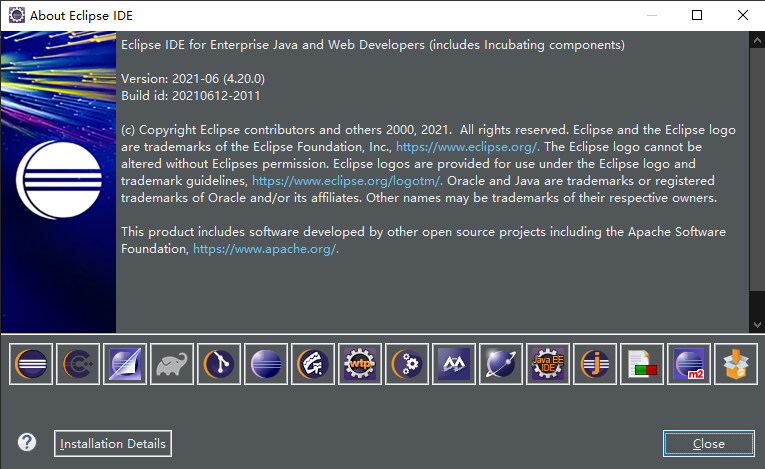Click the question mark help icon

point(27,443)
